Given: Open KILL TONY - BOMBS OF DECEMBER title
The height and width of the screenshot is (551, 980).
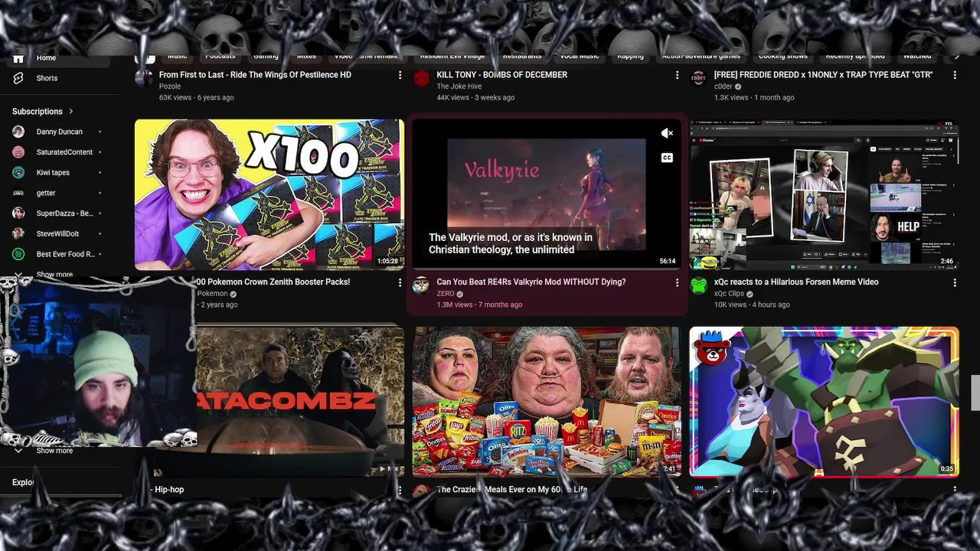Looking at the screenshot, I should 502,75.
